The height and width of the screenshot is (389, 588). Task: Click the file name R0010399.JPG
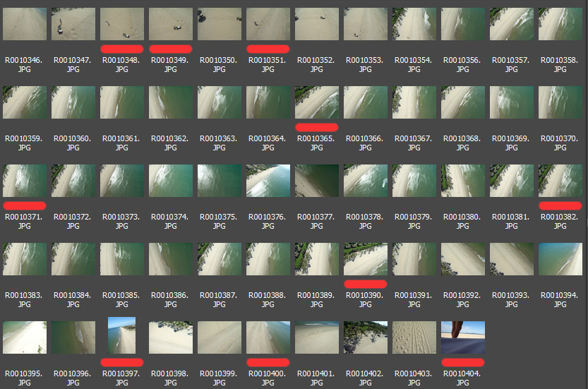click(219, 378)
